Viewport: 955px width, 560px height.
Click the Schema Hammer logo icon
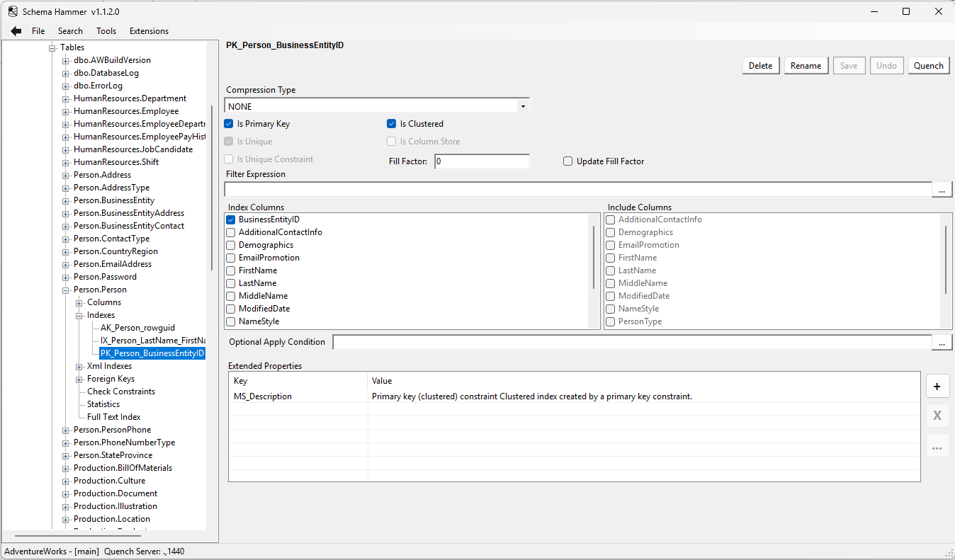click(x=11, y=11)
